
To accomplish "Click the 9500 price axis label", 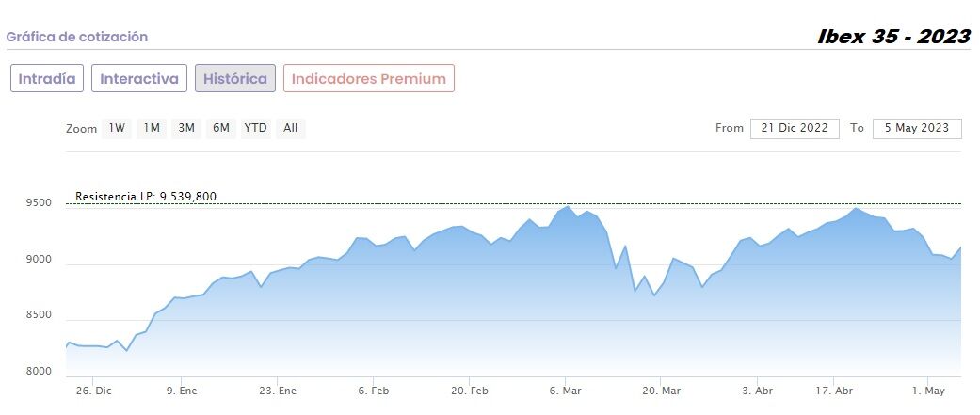I will coord(39,203).
